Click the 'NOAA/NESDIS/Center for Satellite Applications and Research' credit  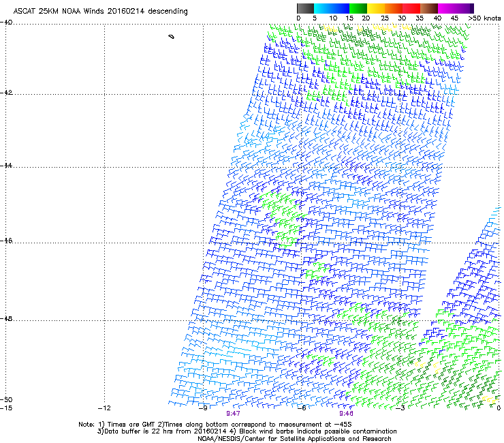(294, 439)
